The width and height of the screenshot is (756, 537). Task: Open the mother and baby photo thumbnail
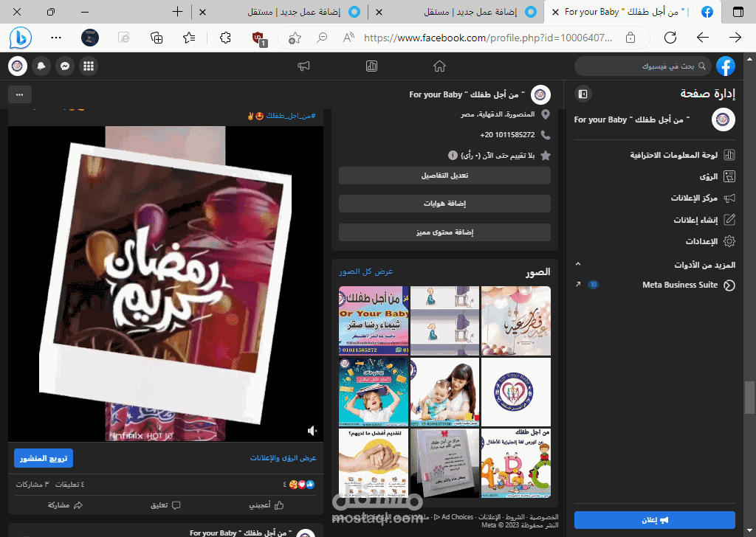444,392
